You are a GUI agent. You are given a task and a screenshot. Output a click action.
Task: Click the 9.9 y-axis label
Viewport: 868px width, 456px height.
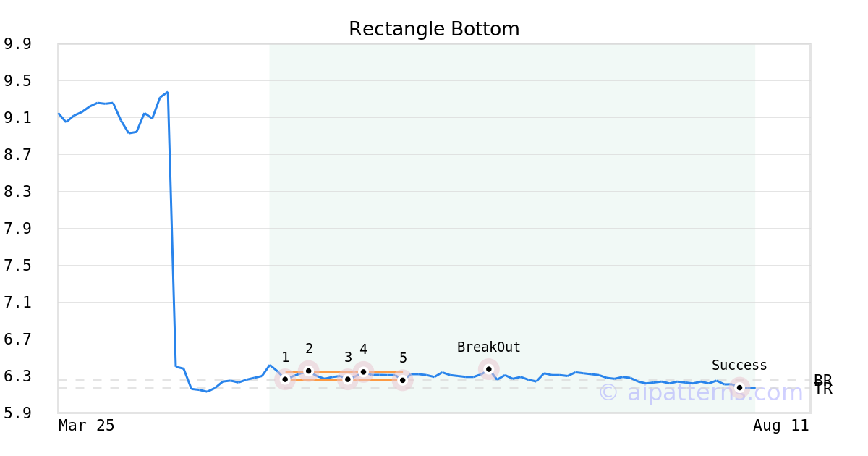pyautogui.click(x=17, y=44)
